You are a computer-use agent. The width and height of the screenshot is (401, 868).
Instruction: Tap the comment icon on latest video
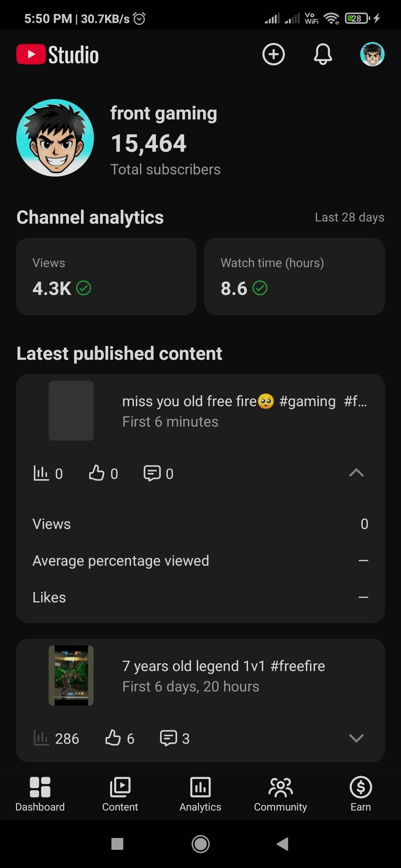[x=152, y=473]
